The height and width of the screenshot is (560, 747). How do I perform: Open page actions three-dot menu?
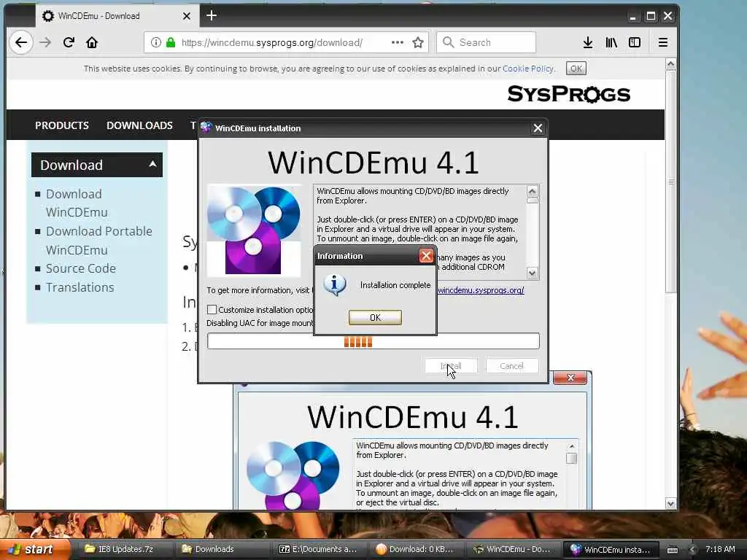tap(398, 42)
